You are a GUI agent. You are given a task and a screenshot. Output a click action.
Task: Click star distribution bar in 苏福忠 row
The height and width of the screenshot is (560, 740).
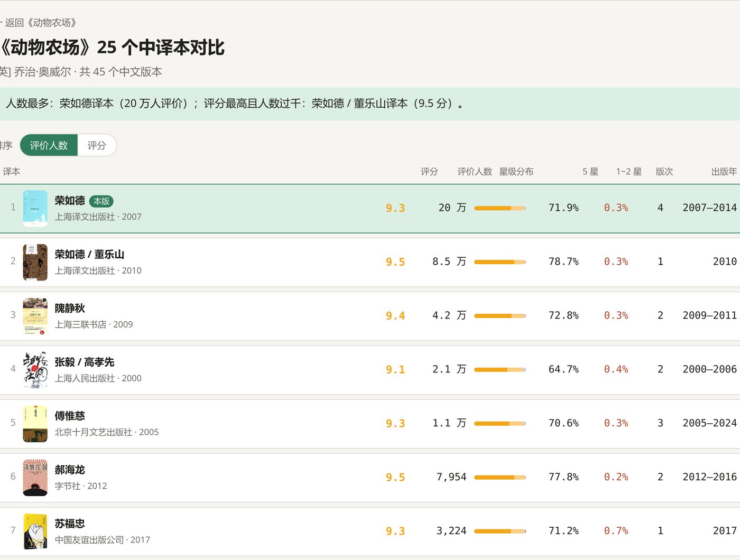[x=500, y=531]
